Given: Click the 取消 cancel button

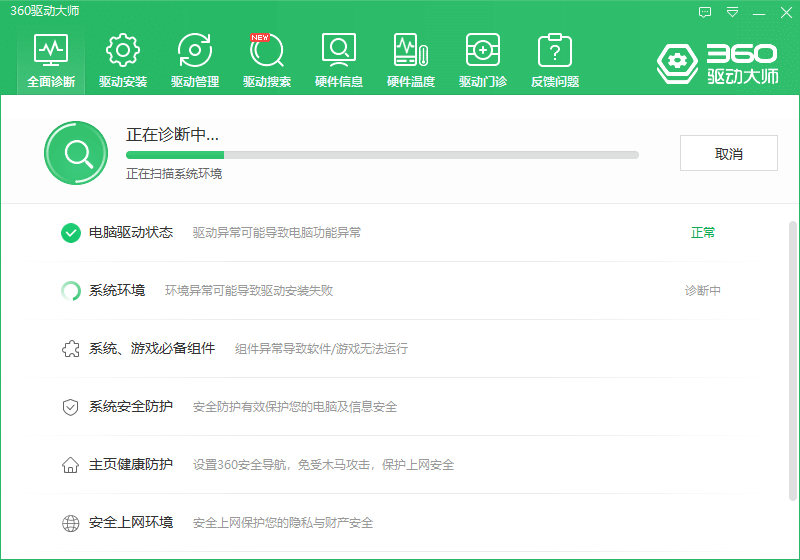Looking at the screenshot, I should tap(728, 154).
